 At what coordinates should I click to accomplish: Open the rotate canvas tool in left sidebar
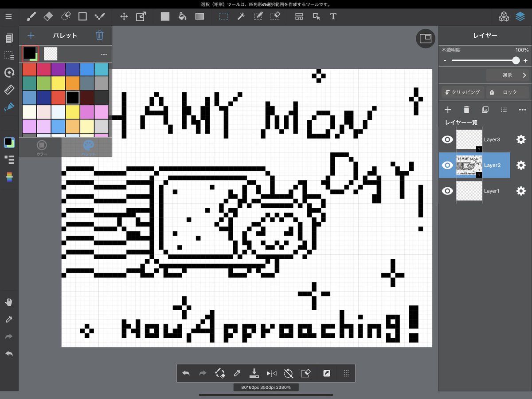(9, 73)
